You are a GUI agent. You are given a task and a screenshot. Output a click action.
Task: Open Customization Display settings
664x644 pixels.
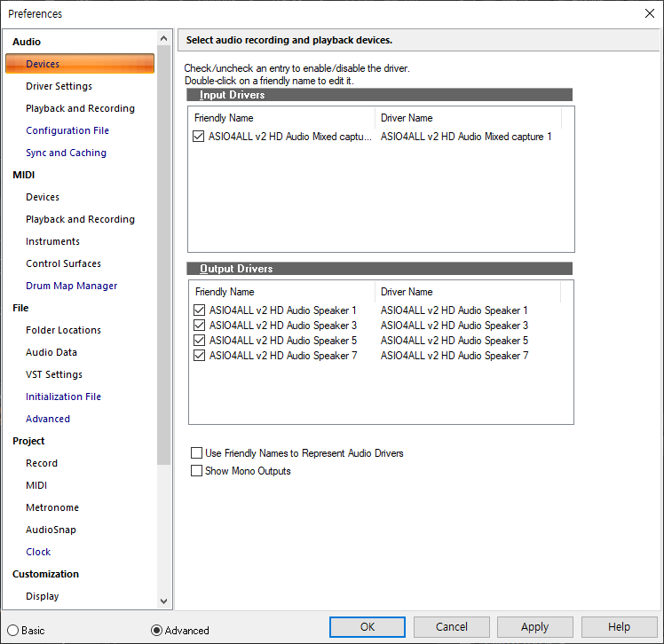(43, 596)
